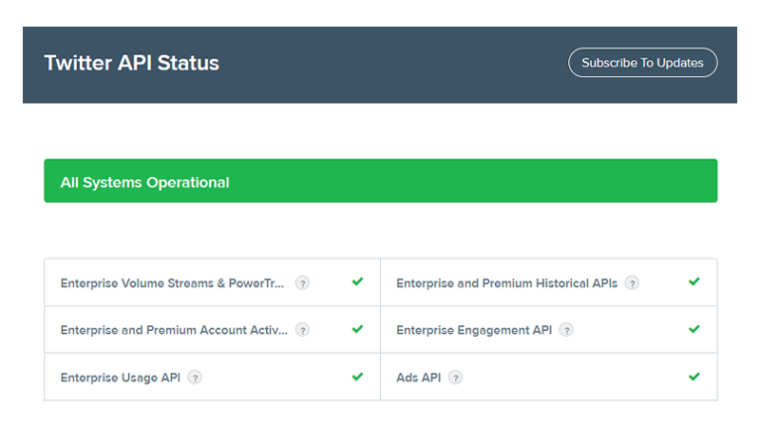Select the Enterprise Engagement API label

pyautogui.click(x=474, y=331)
